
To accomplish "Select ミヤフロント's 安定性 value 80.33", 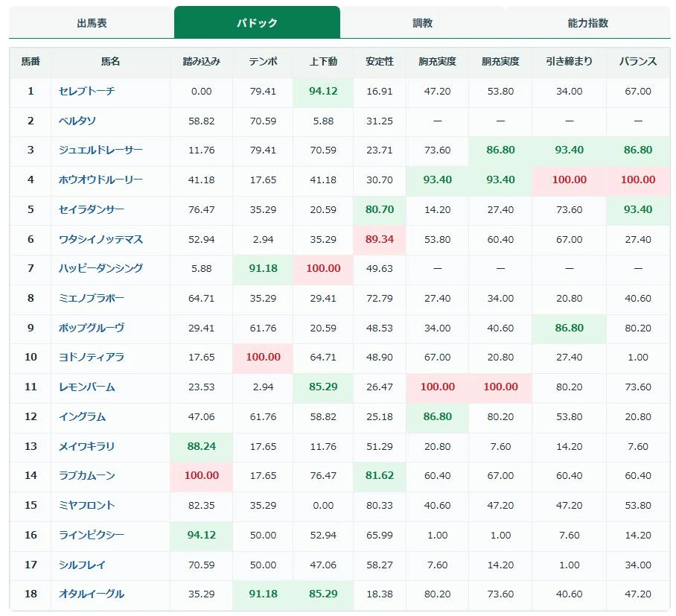I will (x=380, y=505).
